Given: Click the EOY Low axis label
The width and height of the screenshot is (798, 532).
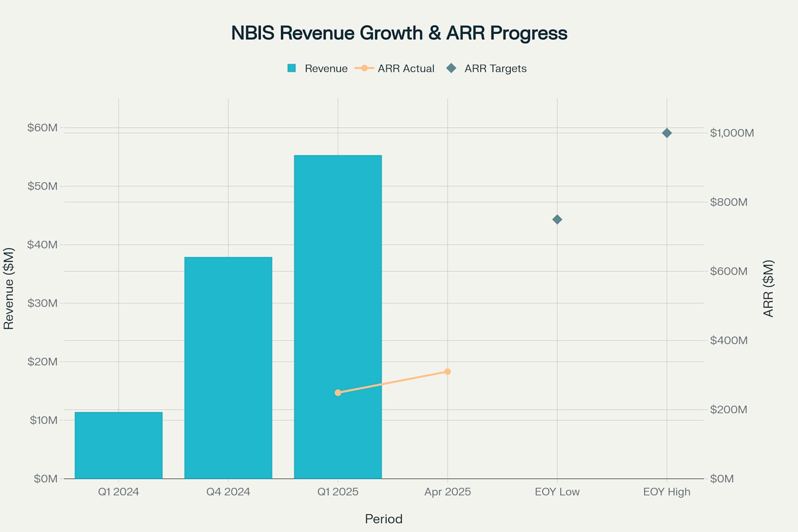Looking at the screenshot, I should pos(557,491).
